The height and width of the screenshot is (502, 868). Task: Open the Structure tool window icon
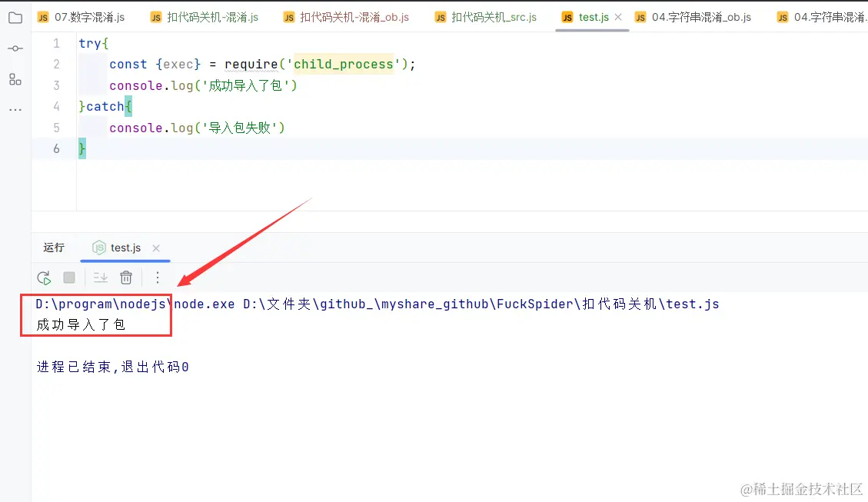[15, 79]
